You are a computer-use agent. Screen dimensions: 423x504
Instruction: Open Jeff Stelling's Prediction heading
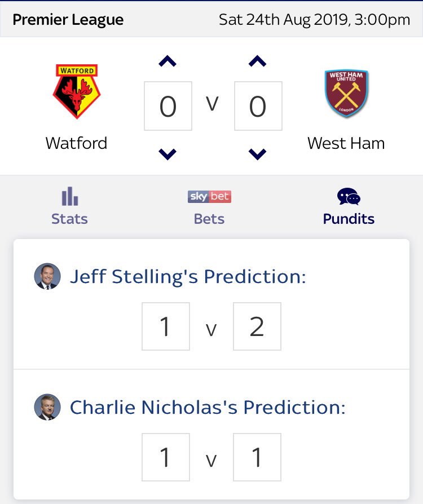[x=188, y=276]
